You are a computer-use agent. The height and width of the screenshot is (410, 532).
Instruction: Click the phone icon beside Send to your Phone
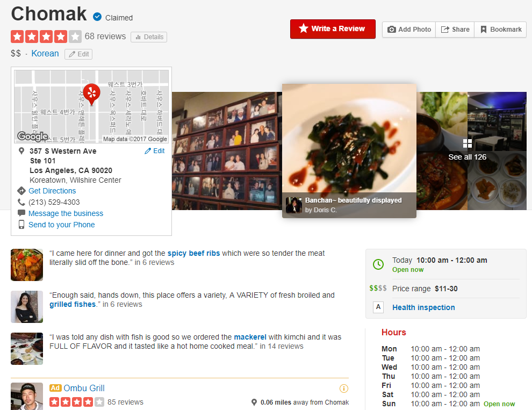21,225
